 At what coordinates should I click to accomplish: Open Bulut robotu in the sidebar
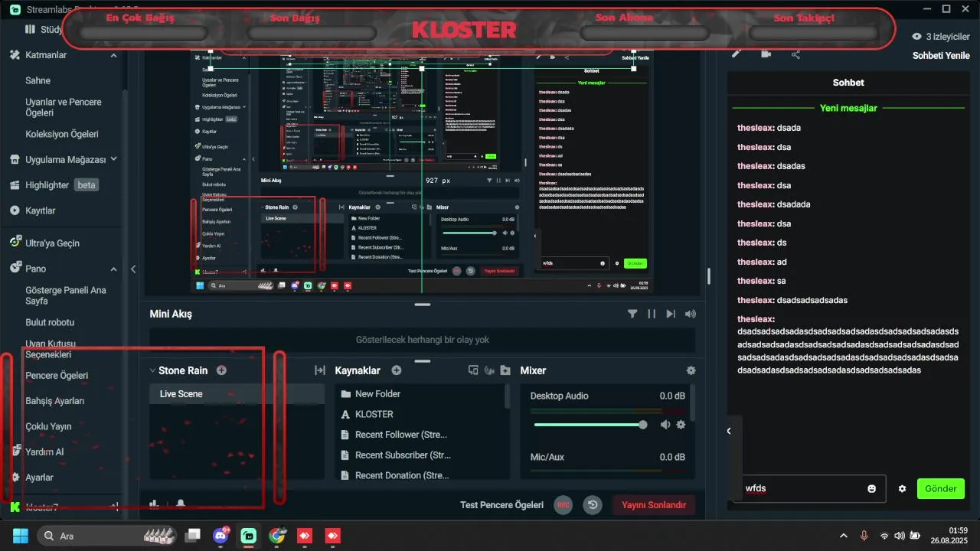50,322
